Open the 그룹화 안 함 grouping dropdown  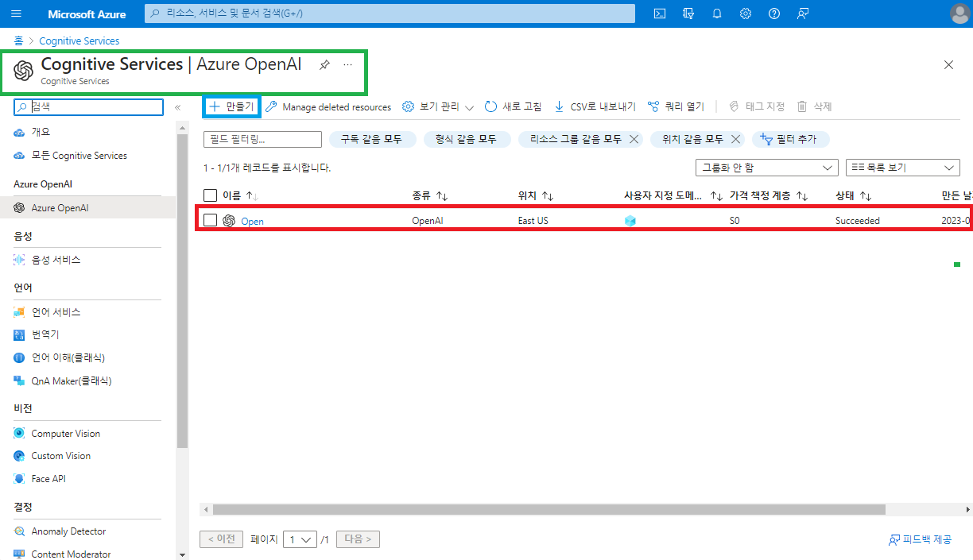[766, 168]
